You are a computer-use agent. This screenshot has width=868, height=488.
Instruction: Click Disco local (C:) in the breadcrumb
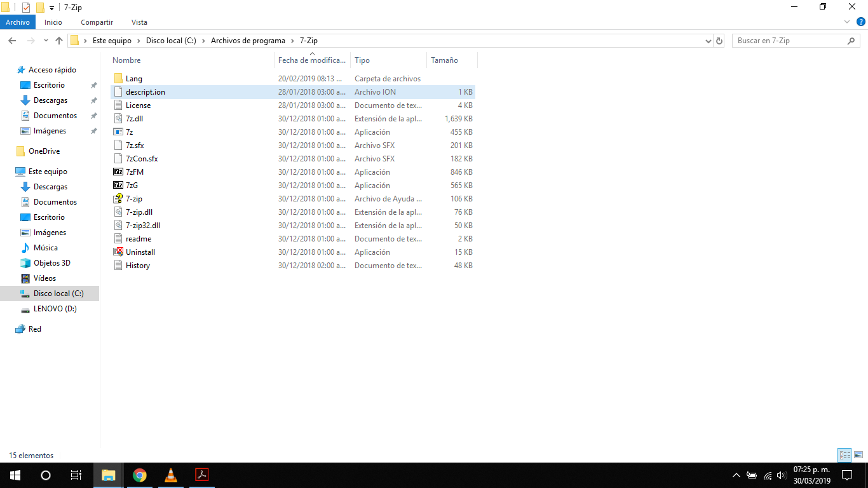coord(172,41)
